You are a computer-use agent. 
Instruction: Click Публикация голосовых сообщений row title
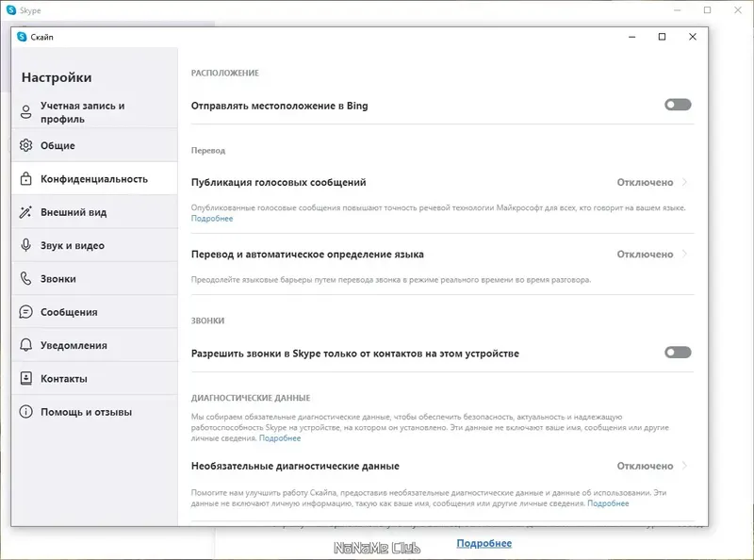click(x=278, y=182)
